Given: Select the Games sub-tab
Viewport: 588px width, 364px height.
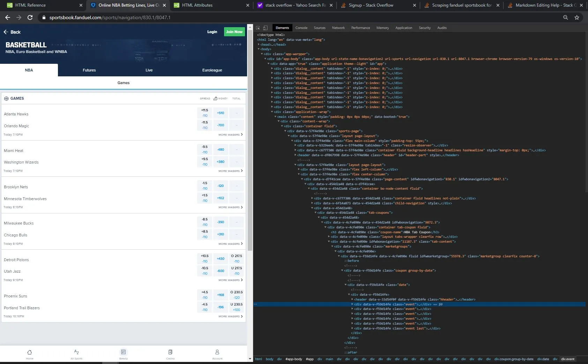Looking at the screenshot, I should 124,83.
